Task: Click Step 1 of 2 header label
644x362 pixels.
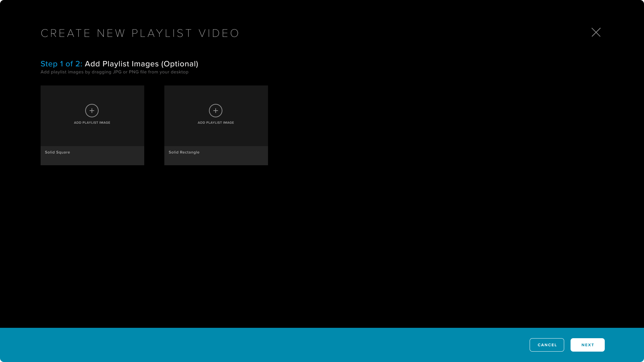Action: pyautogui.click(x=61, y=63)
